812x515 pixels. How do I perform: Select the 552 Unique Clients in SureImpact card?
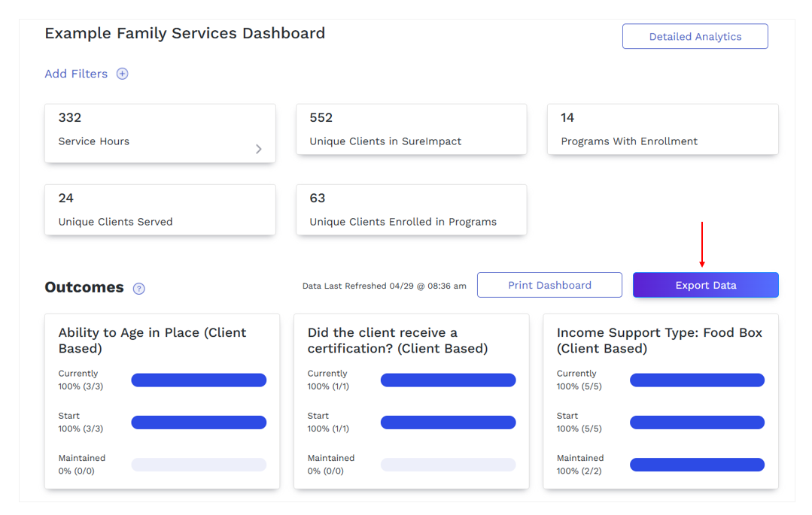[x=411, y=129]
